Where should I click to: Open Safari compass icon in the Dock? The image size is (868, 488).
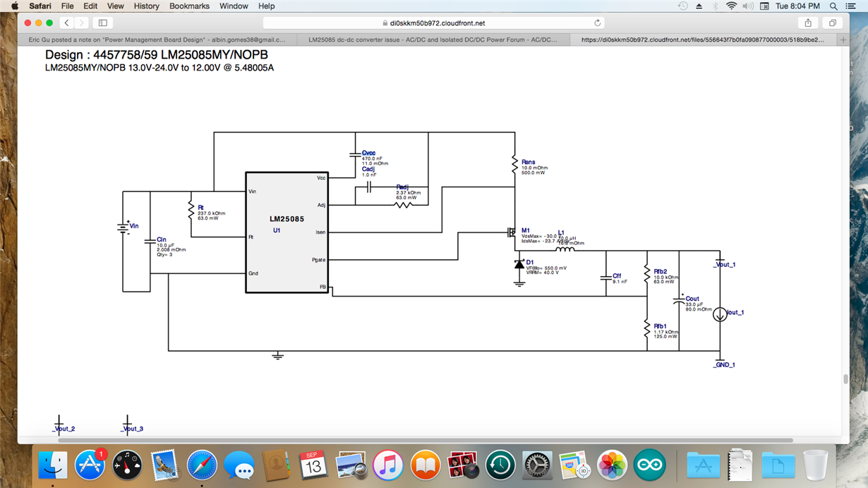[202, 465]
